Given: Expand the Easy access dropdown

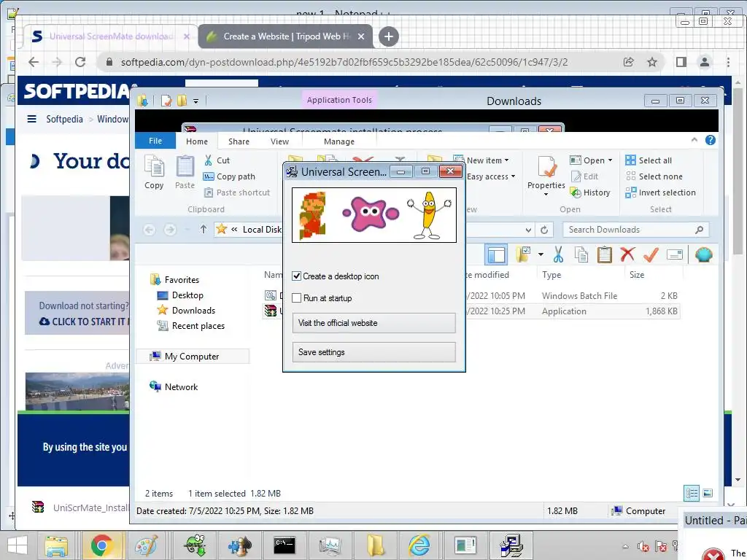Looking at the screenshot, I should (x=513, y=176).
